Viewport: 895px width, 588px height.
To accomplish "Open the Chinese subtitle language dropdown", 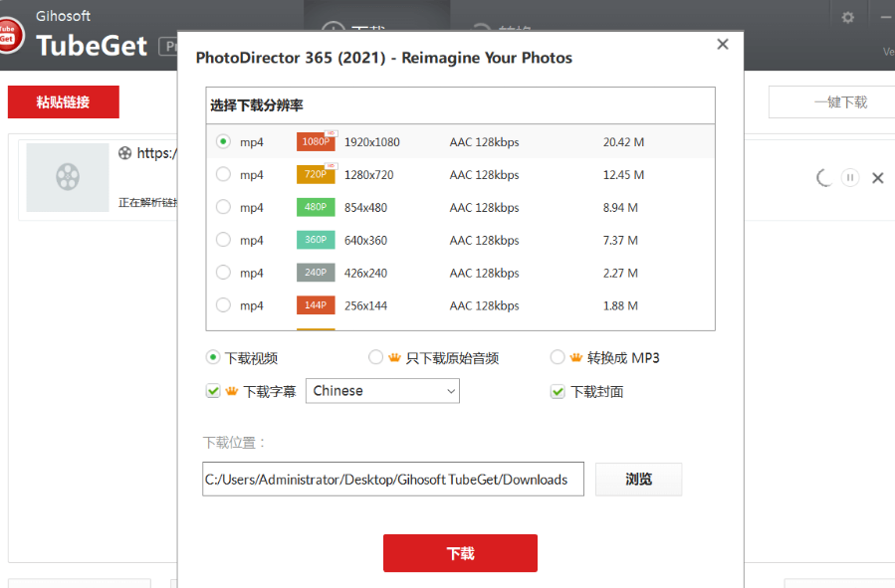I will pyautogui.click(x=382, y=391).
